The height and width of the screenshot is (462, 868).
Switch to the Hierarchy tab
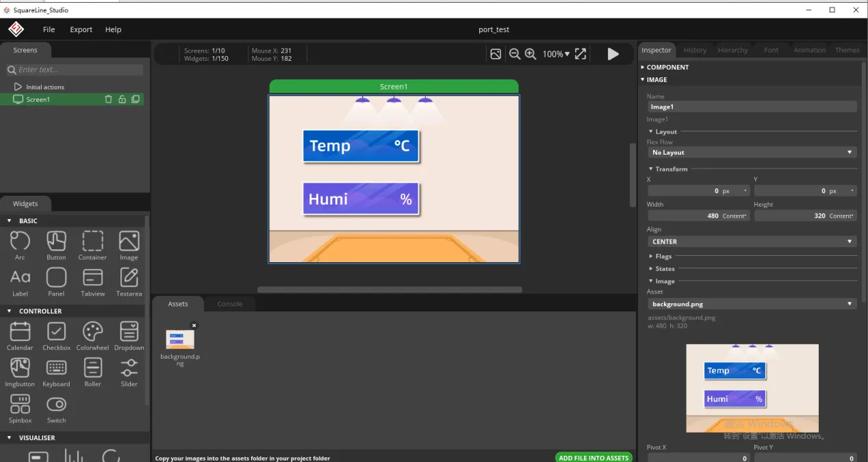pyautogui.click(x=732, y=50)
